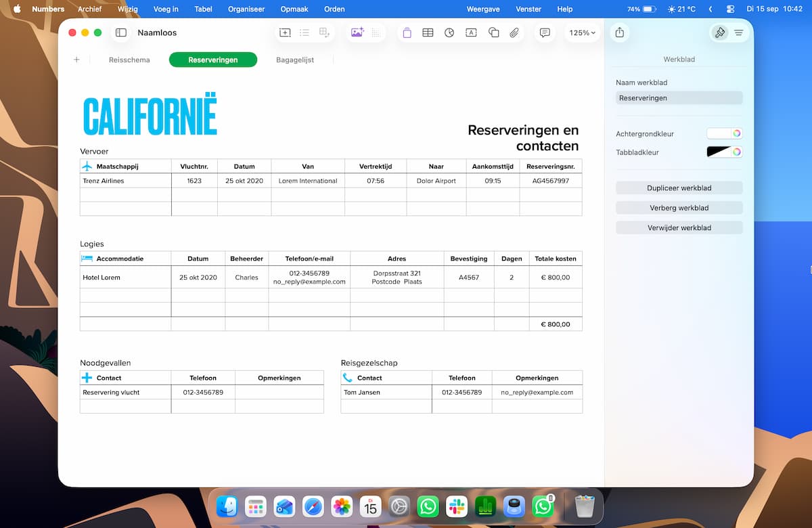This screenshot has width=812, height=528.
Task: Open the colour wheel next to Tabbladkleur
Action: (737, 152)
